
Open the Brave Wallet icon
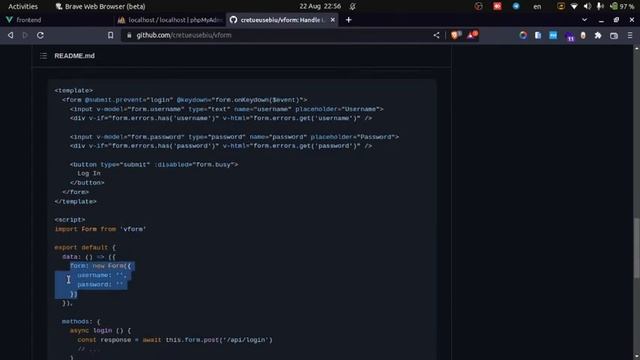(x=614, y=36)
